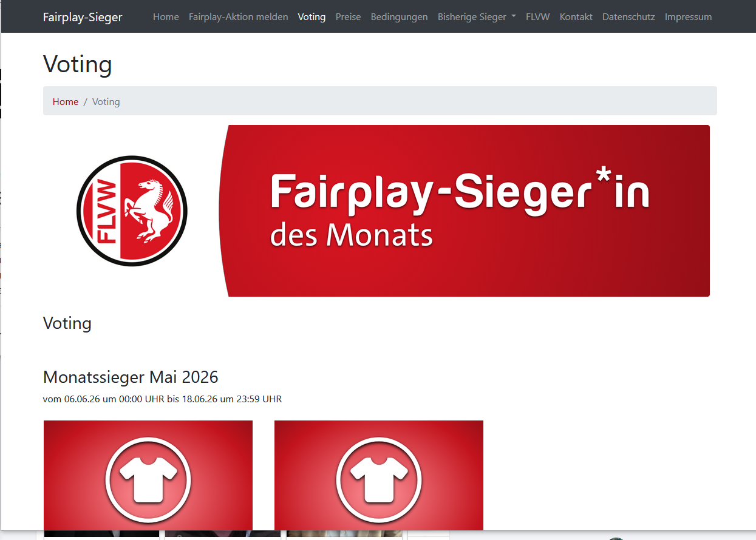Click the Voting breadcrumb text
This screenshot has width=756, height=540.
pyautogui.click(x=106, y=102)
